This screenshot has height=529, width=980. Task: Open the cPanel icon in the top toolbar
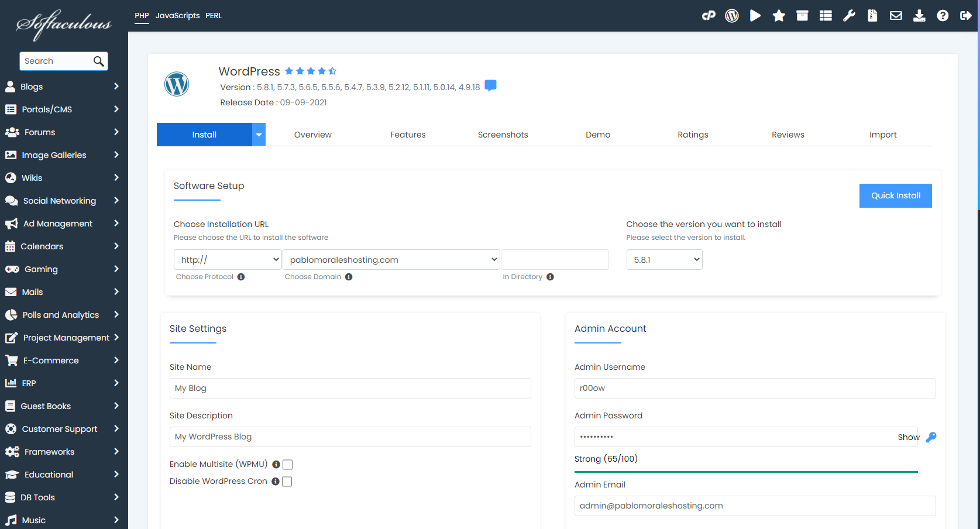709,15
